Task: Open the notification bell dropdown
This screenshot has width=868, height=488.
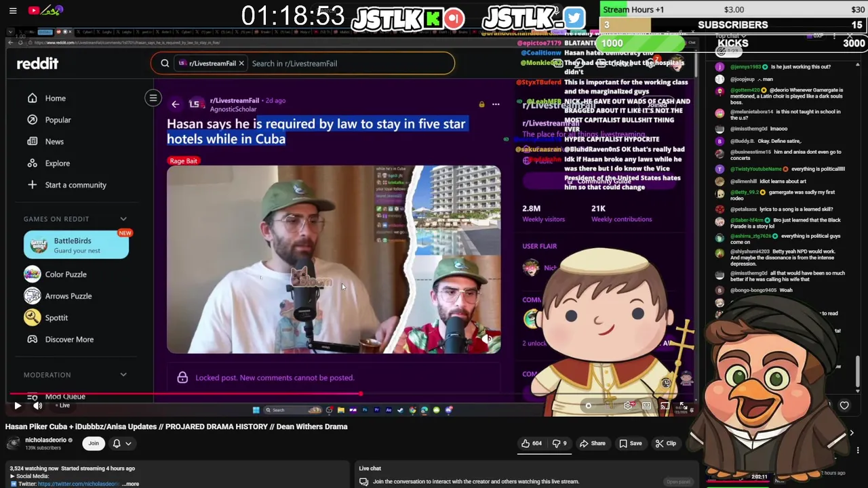Action: [x=121, y=443]
